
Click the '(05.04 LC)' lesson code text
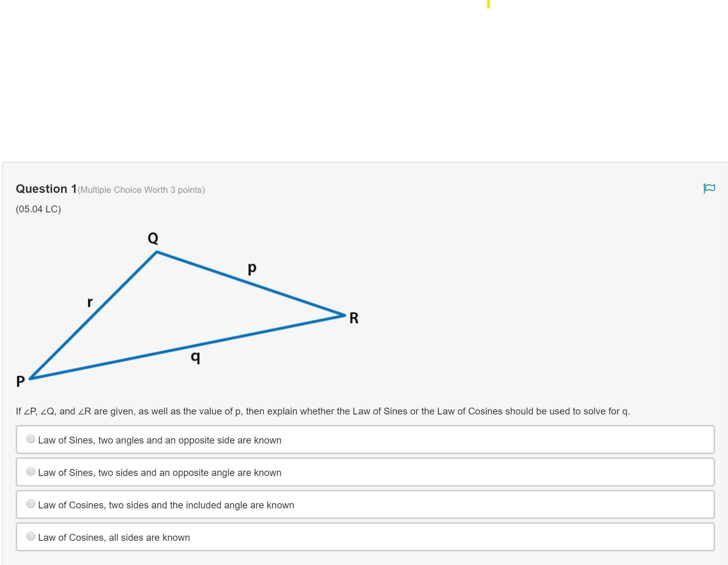[38, 209]
